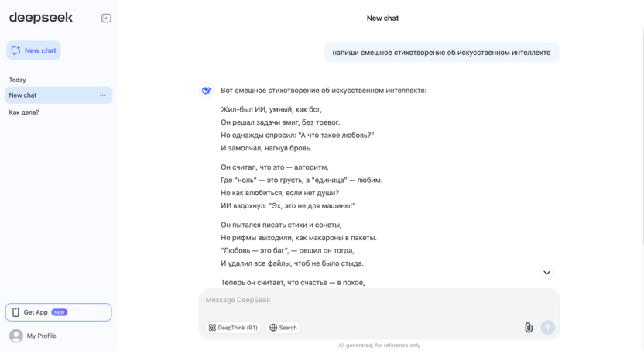Click the phone icon in Get App
The width and height of the screenshot is (644, 351).
click(15, 312)
